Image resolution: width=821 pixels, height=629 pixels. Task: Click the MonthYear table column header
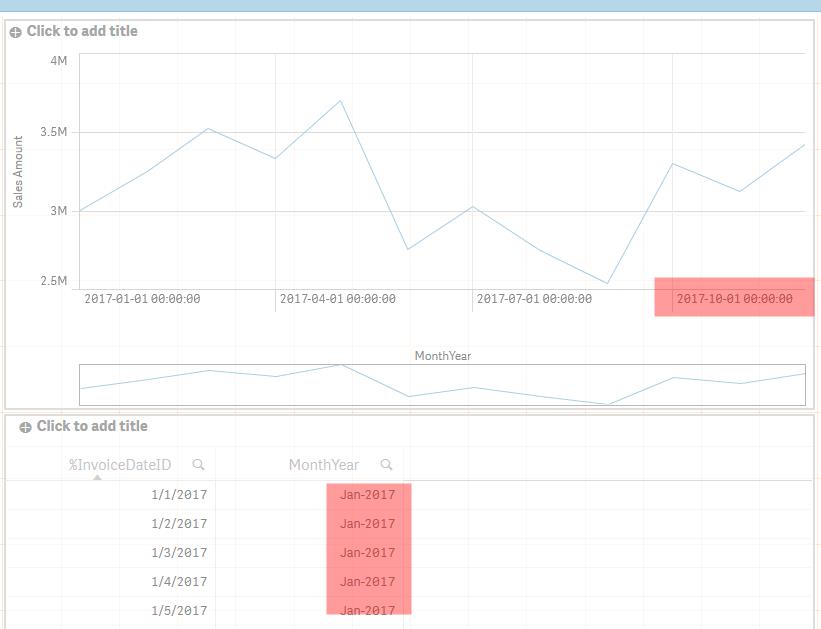point(322,464)
